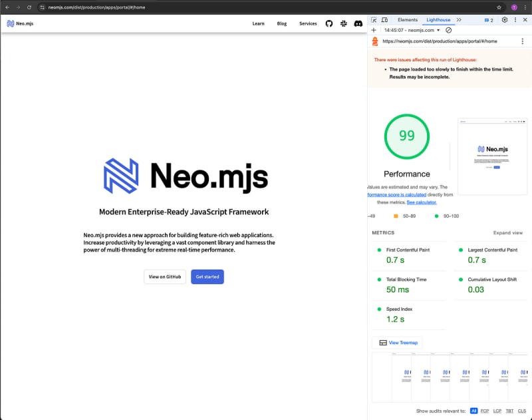The image size is (532, 420).
Task: Open DevTools settings gear
Action: [505, 20]
